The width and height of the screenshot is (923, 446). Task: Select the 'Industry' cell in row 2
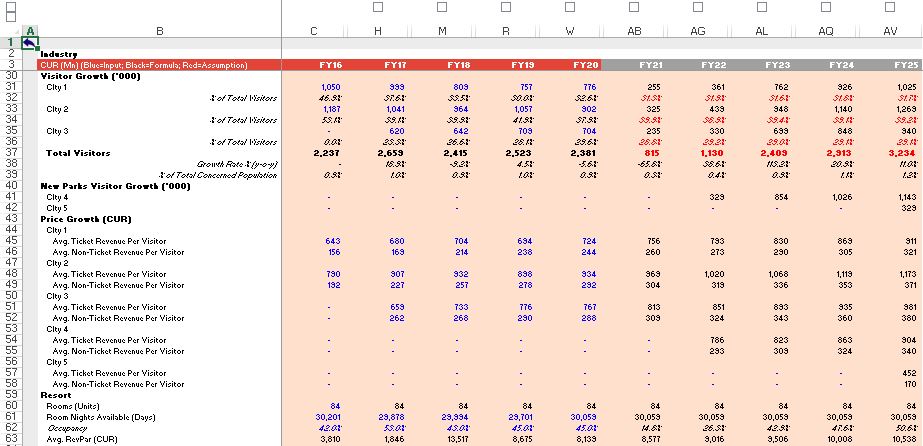160,54
